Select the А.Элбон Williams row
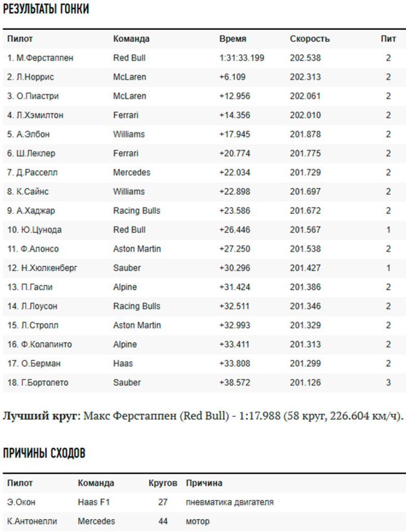The image size is (406, 532). [x=204, y=135]
